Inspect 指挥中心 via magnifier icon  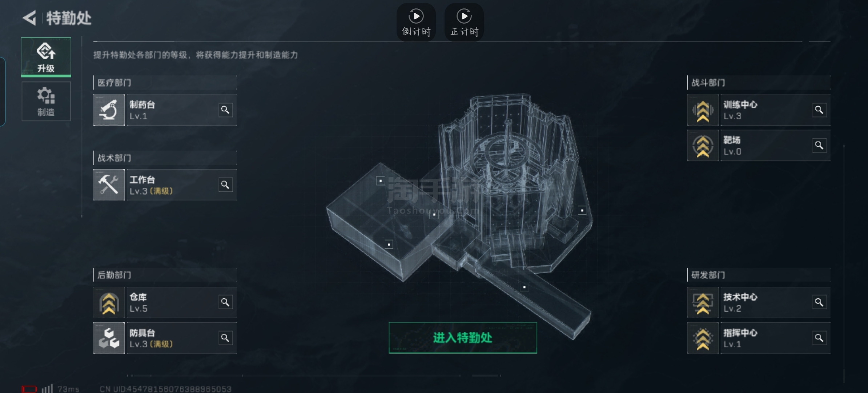(x=819, y=338)
